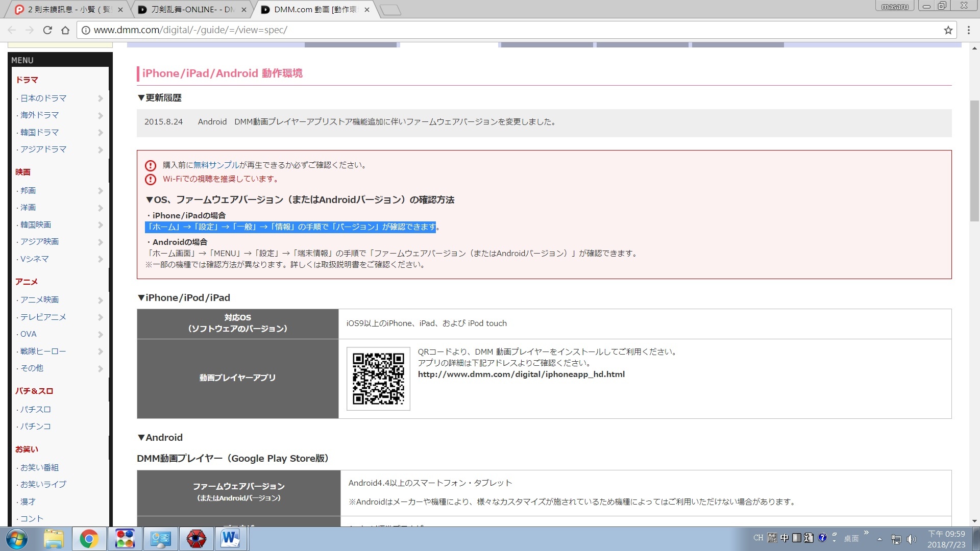Image resolution: width=980 pixels, height=551 pixels.
Task: Open OVA category
Action: 29,334
